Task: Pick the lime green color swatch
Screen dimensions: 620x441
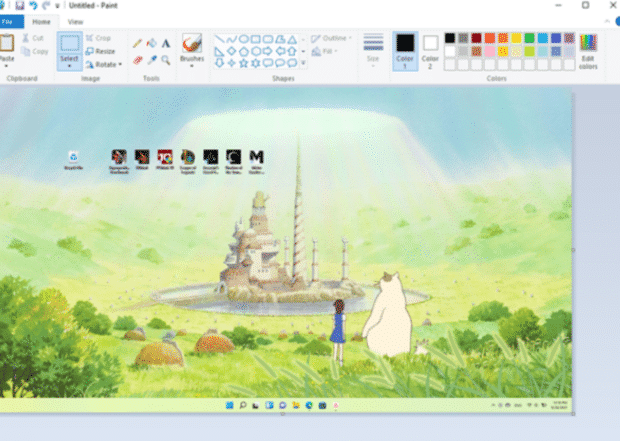Action: coord(529,51)
